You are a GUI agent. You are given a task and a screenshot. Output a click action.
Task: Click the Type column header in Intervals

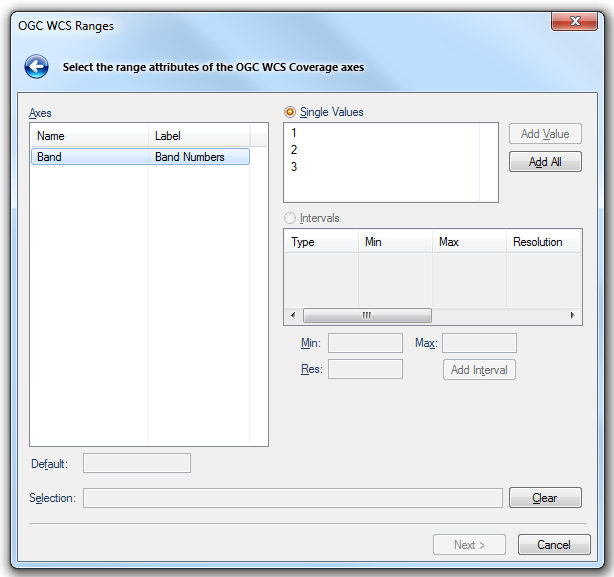[x=321, y=242]
